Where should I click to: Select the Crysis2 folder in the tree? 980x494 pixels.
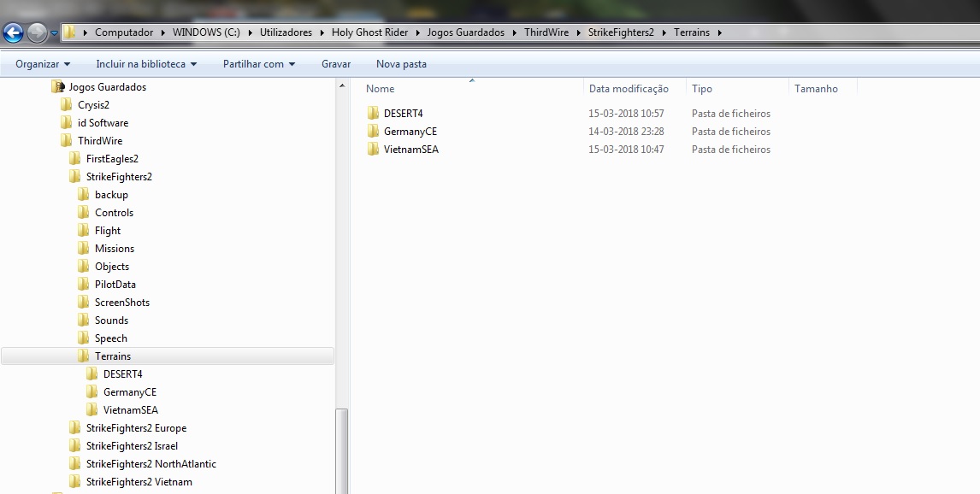point(93,105)
